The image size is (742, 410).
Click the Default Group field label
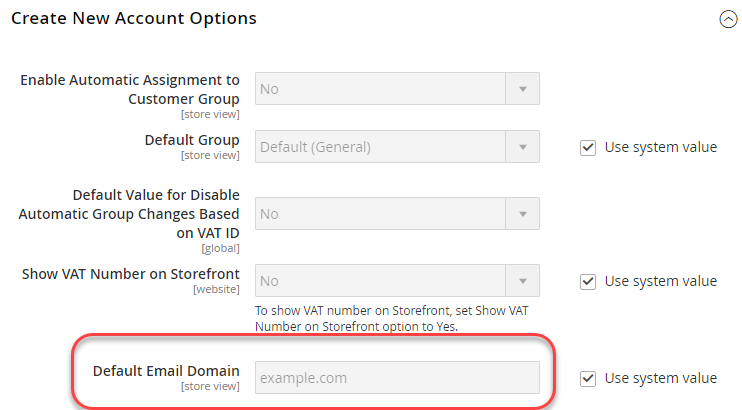192,140
